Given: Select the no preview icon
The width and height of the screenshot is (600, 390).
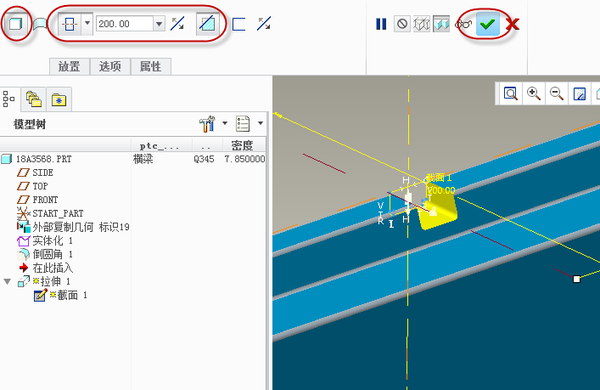Looking at the screenshot, I should point(402,24).
